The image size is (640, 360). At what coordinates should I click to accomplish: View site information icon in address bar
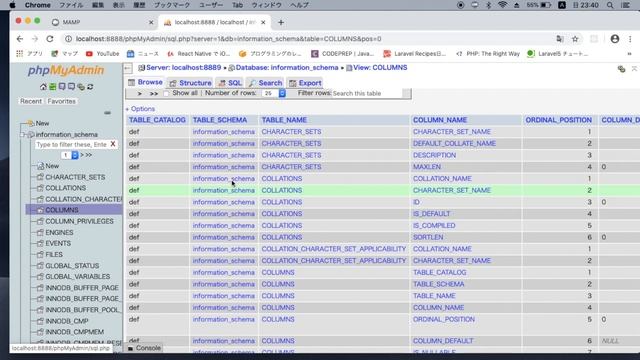click(68, 39)
